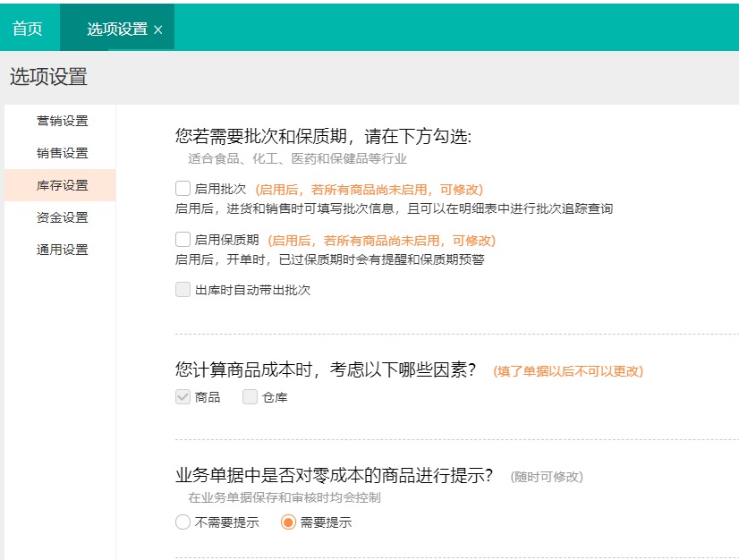Viewport: 739px width, 560px height.
Task: Open 通用设置 in the sidebar
Action: [x=63, y=250]
